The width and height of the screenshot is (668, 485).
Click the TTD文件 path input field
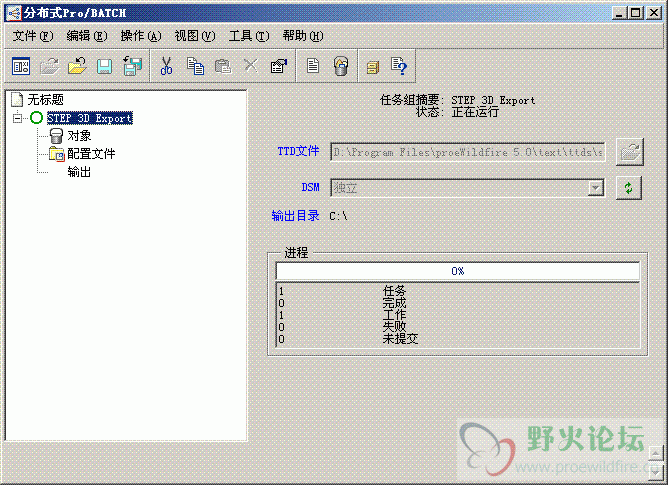468,152
